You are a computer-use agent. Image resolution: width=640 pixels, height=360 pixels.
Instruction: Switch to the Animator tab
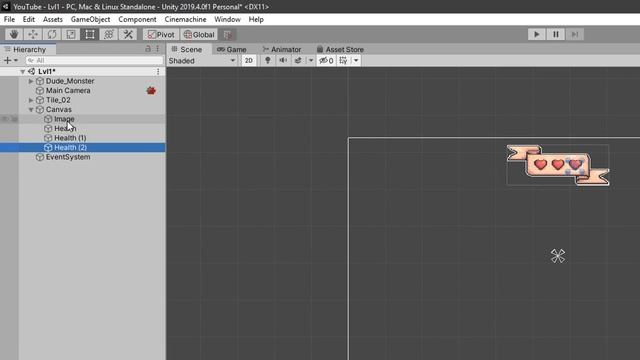click(282, 49)
